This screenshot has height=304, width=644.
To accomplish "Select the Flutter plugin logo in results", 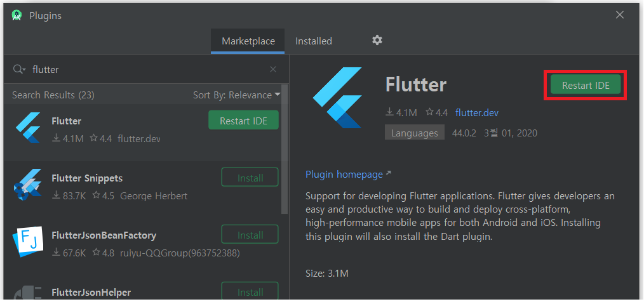I will (x=28, y=128).
